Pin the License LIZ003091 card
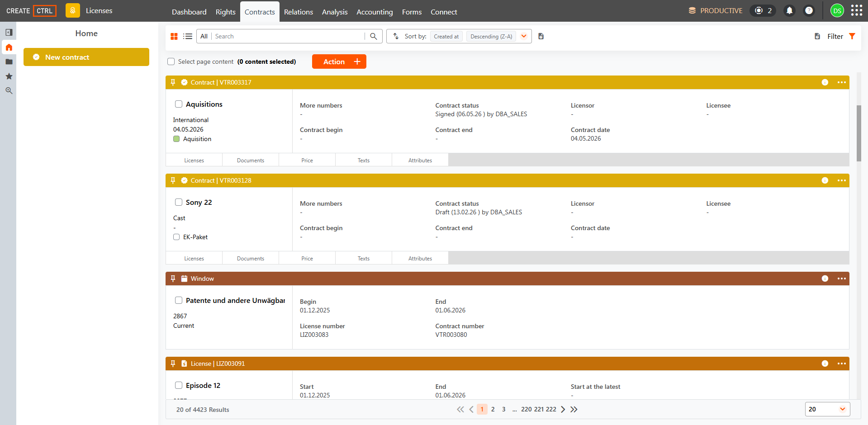 [173, 364]
